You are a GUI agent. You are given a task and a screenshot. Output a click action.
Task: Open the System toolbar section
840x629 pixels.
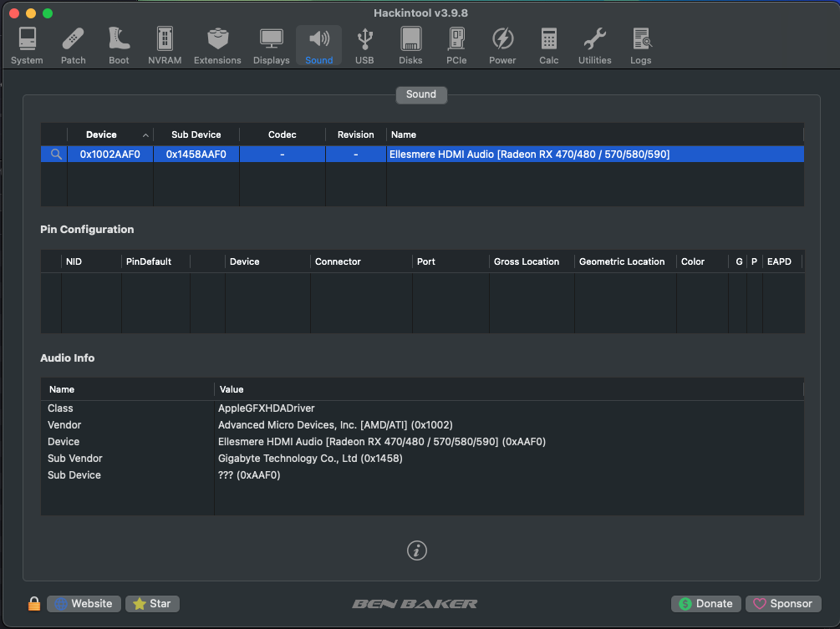click(27, 45)
